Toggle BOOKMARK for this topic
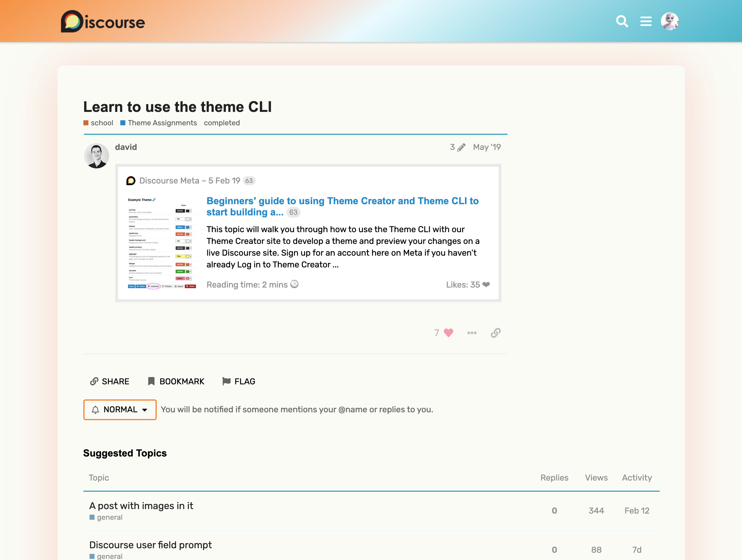 (176, 381)
